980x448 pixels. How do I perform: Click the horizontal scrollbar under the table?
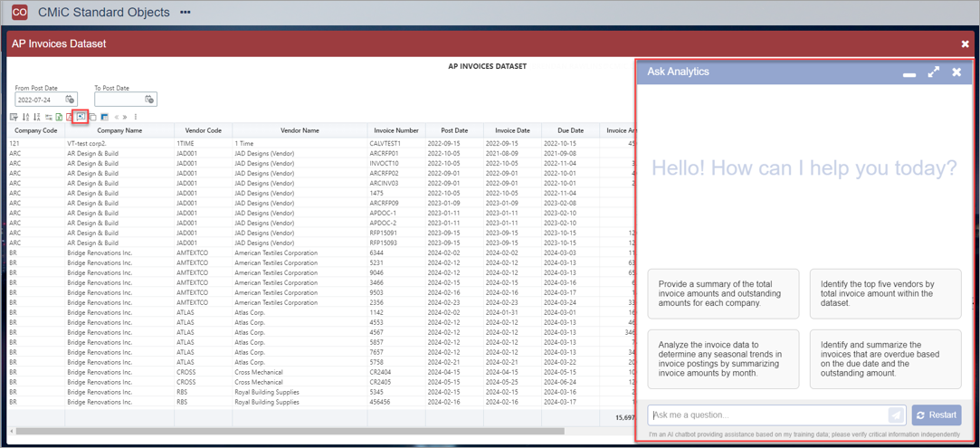[x=290, y=431]
